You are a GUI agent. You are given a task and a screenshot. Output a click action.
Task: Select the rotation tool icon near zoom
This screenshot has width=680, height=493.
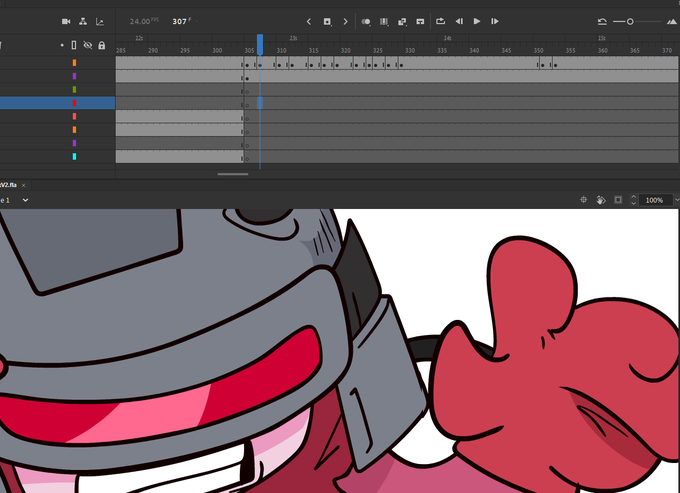(601, 199)
